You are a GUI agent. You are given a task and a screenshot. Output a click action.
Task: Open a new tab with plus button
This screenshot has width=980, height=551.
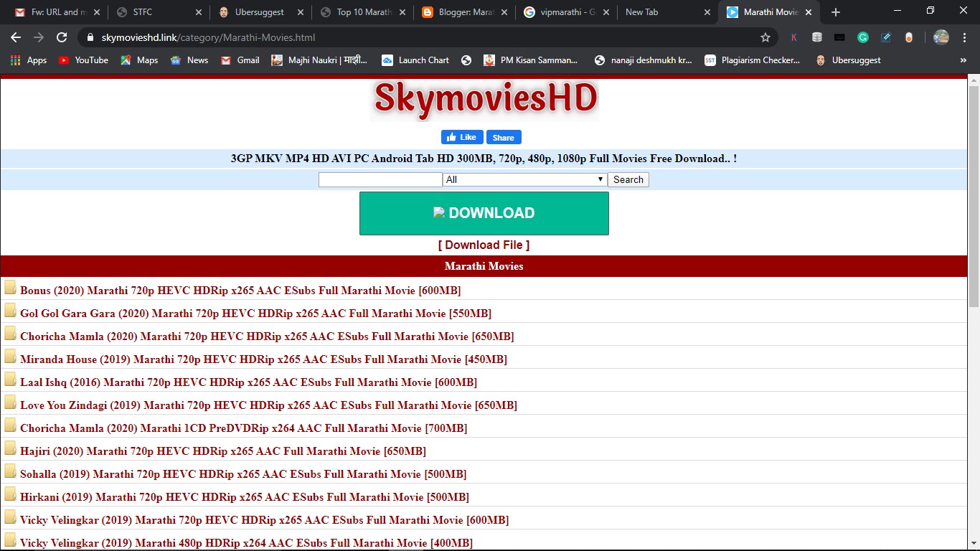coord(836,12)
